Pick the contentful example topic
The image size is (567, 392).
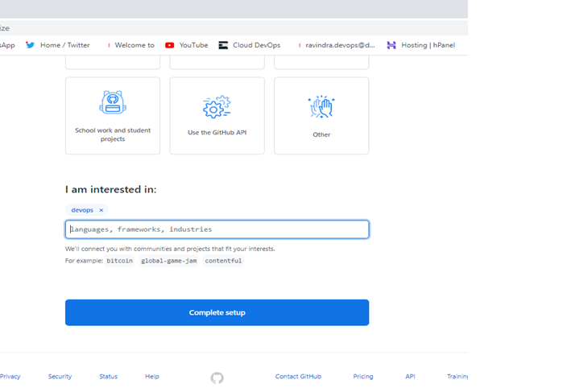[223, 261]
